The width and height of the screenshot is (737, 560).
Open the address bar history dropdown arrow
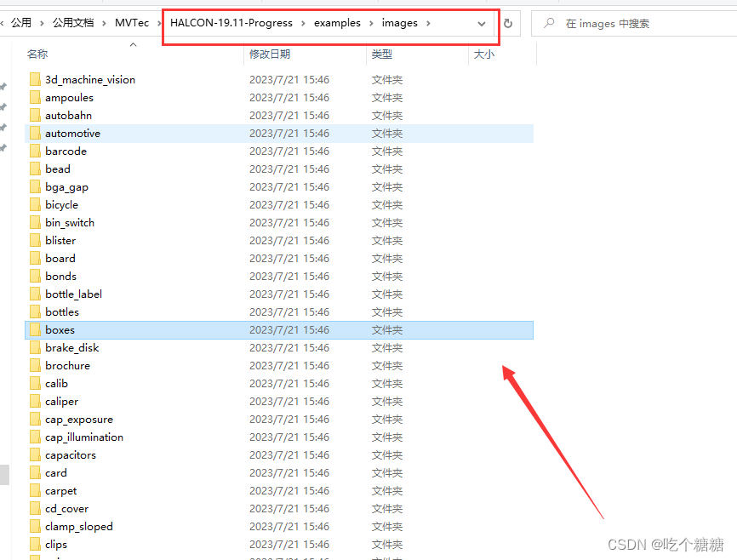tap(481, 23)
